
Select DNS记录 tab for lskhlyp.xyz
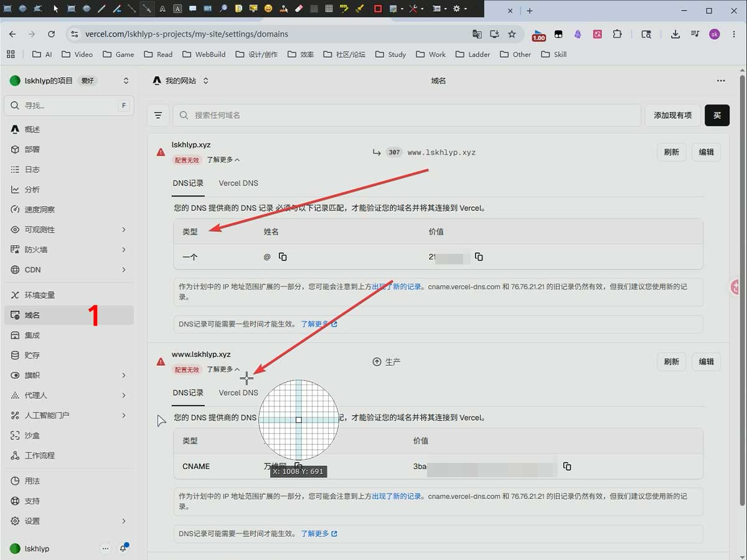click(188, 183)
